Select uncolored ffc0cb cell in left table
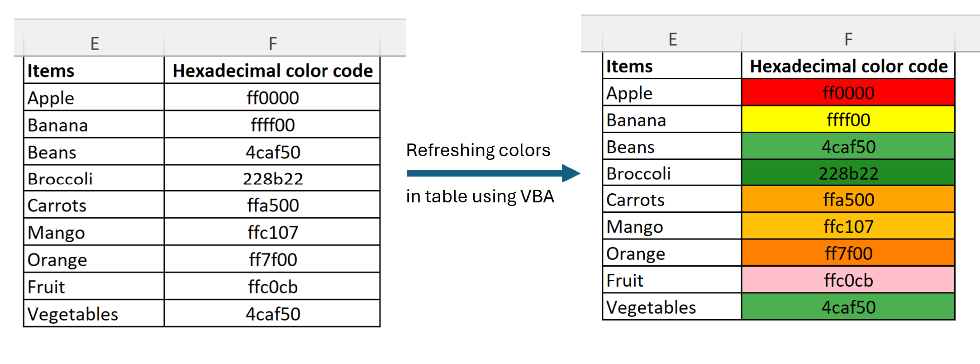 tap(272, 287)
